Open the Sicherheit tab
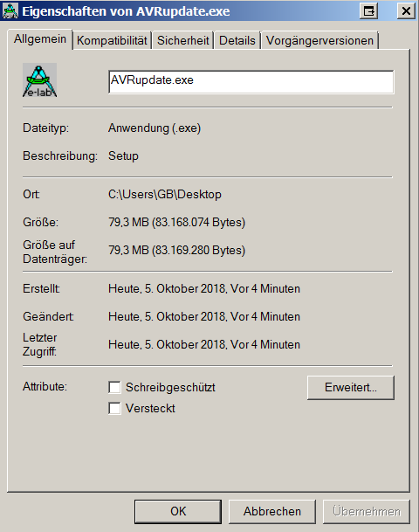The width and height of the screenshot is (419, 532). point(183,40)
